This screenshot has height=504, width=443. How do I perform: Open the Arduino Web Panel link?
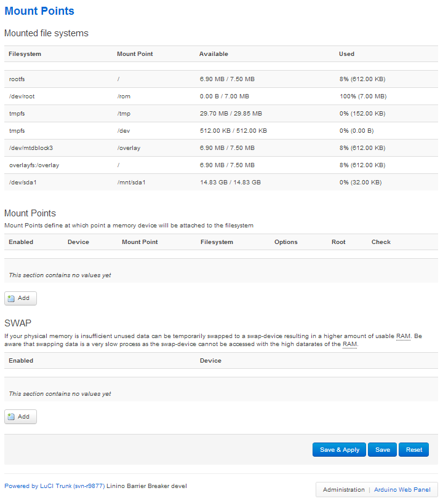403,490
